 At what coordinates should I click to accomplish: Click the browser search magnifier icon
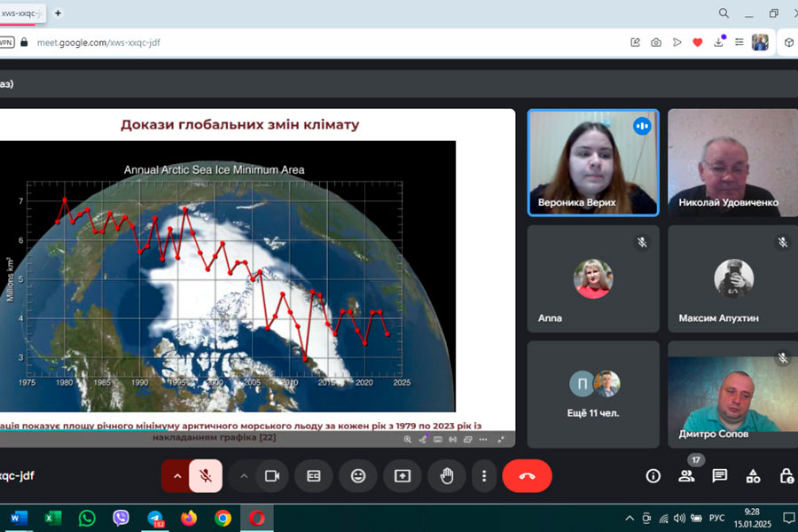(x=724, y=13)
